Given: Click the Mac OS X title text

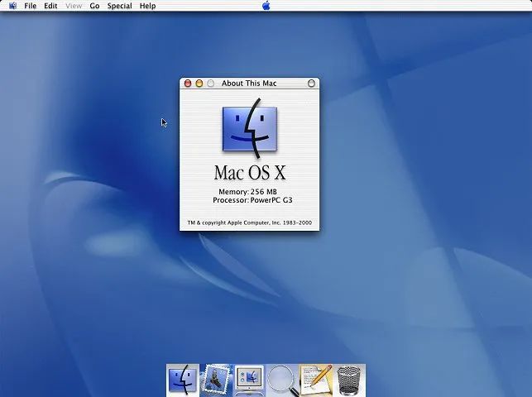Looking at the screenshot, I should pos(249,173).
